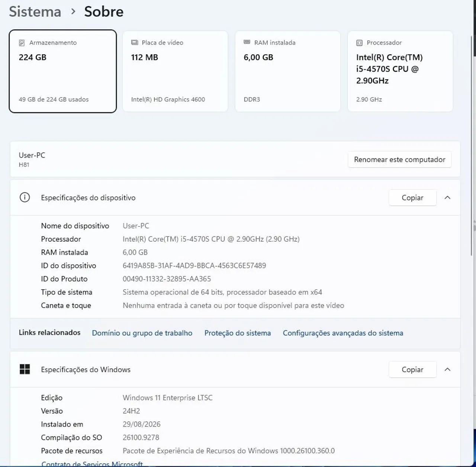
Task: Click the info icon beside Especificações do dispositivo
Action: pyautogui.click(x=25, y=197)
